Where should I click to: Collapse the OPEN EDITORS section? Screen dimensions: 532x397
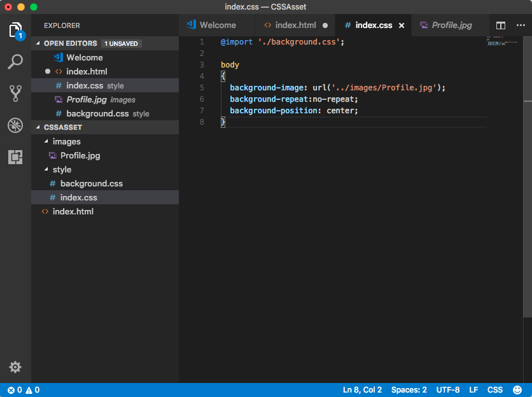tap(105, 43)
